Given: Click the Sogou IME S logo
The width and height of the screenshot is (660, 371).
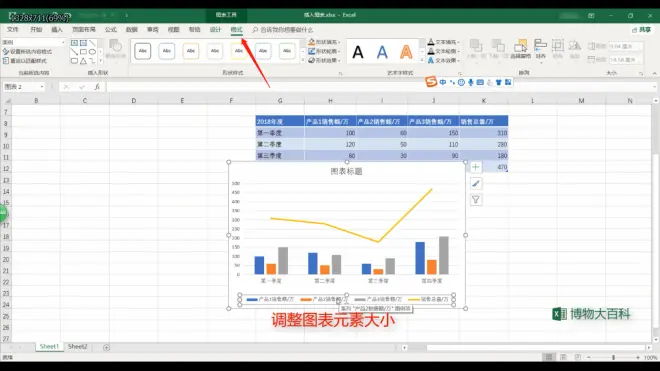Looking at the screenshot, I should pyautogui.click(x=431, y=82).
